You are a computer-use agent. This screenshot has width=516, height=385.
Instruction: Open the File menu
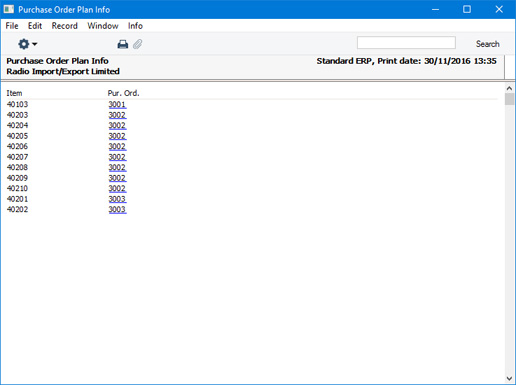pyautogui.click(x=12, y=26)
